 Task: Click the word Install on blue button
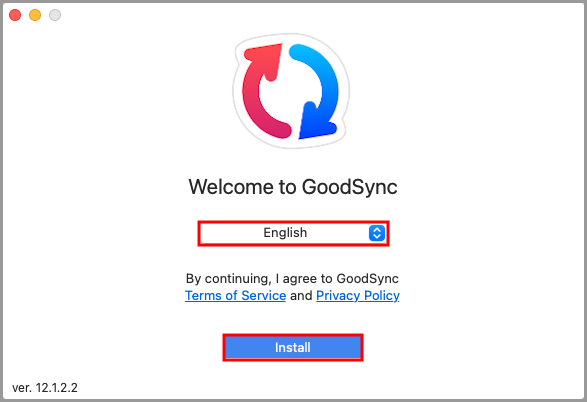pos(293,348)
